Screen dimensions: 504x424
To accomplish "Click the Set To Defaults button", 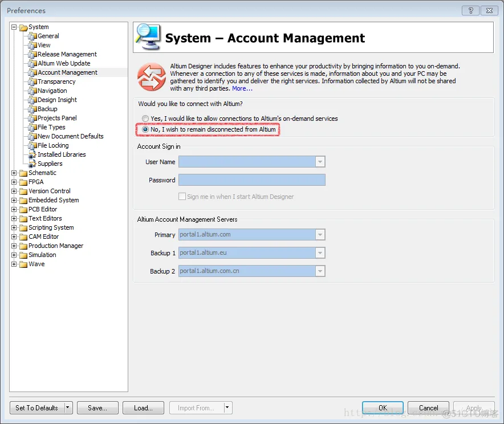I will (37, 407).
